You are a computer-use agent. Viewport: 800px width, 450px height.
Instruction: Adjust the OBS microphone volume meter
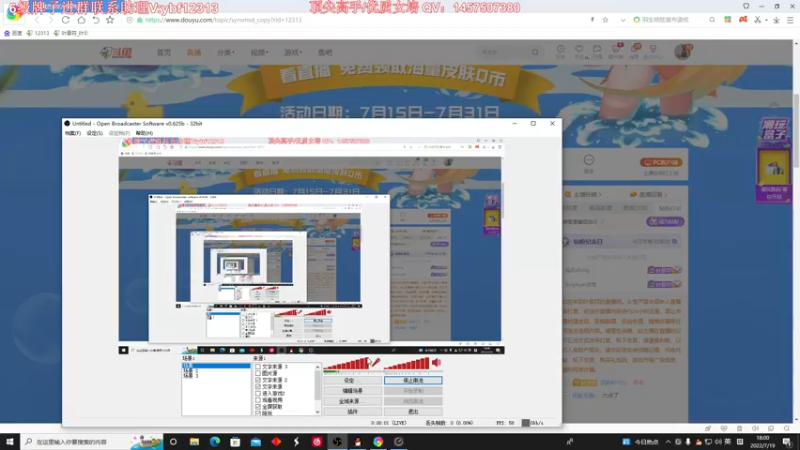[x=345, y=364]
